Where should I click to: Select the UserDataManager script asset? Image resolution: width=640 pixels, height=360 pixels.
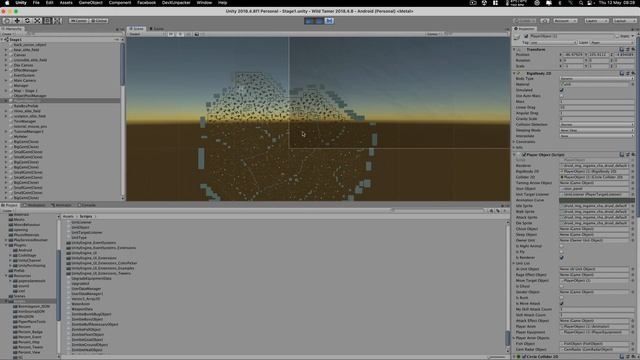86,289
